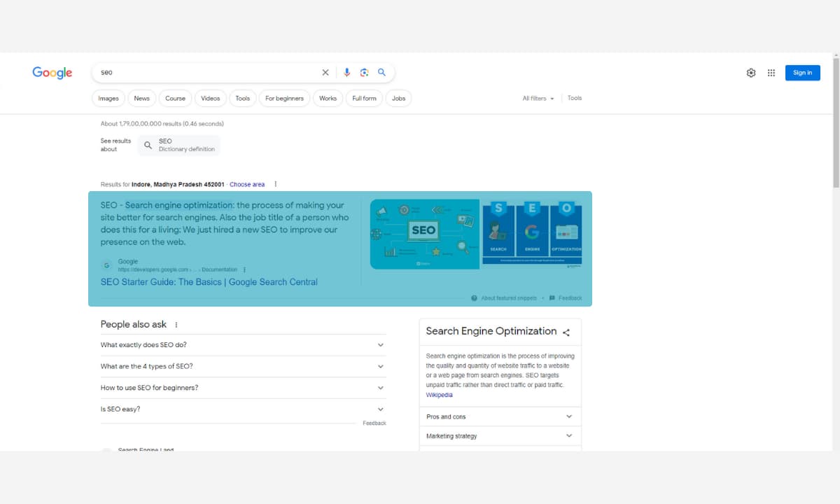Select the Full form filter chip
The width and height of the screenshot is (840, 504).
pyautogui.click(x=364, y=99)
